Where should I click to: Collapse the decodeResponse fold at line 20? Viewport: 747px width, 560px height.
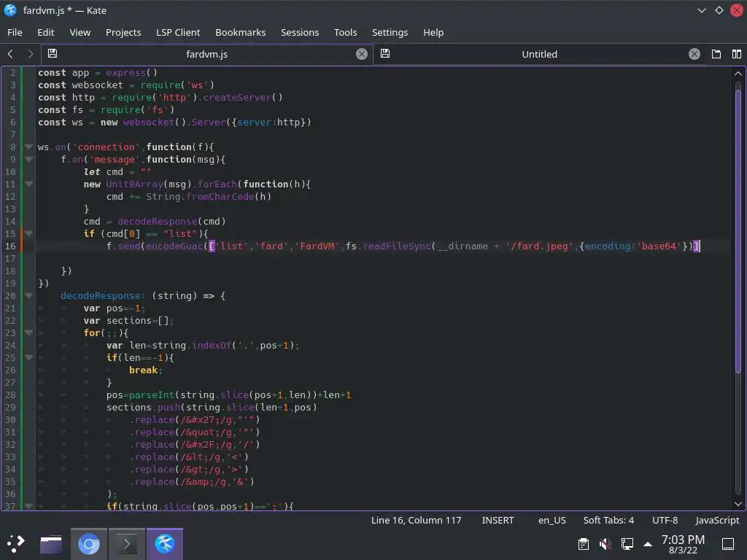[29, 295]
